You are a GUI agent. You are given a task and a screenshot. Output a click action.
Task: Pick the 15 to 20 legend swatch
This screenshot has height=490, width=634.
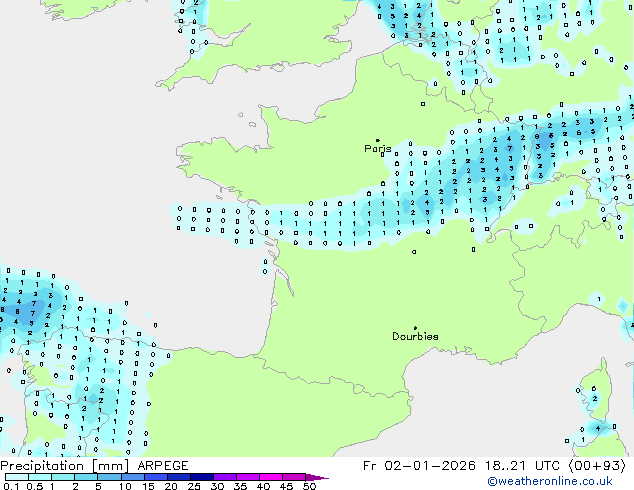click(156, 477)
